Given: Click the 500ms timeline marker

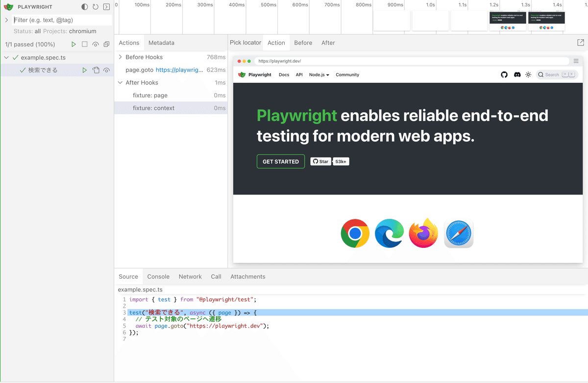Looking at the screenshot, I should 269,4.
